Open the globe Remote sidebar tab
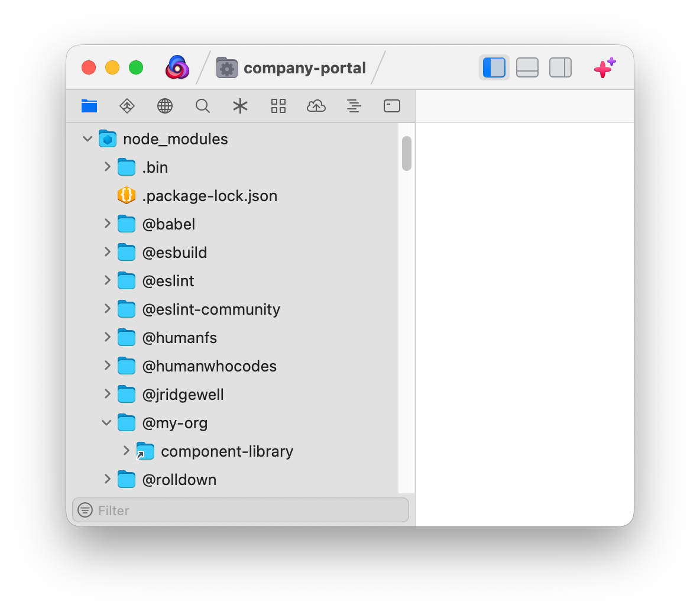Image resolution: width=700 pixels, height=614 pixels. tap(165, 106)
